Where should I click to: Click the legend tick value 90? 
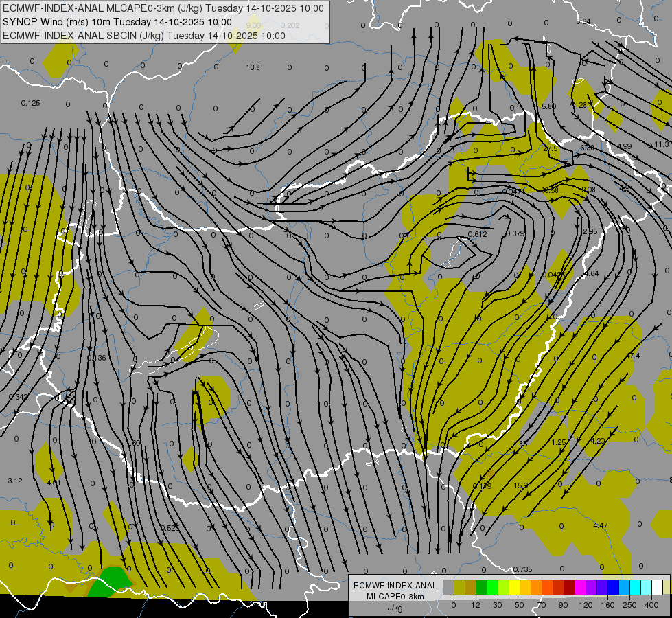[x=563, y=605]
